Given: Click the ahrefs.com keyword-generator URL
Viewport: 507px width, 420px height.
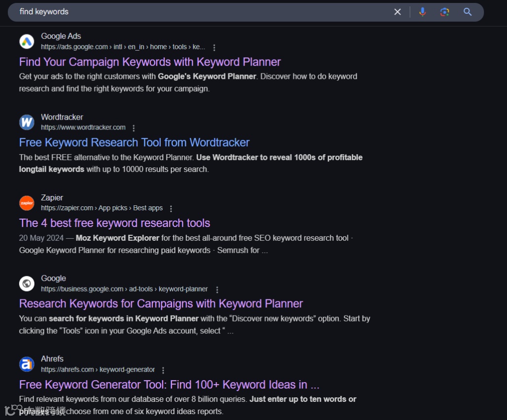Looking at the screenshot, I should pyautogui.click(x=98, y=369).
